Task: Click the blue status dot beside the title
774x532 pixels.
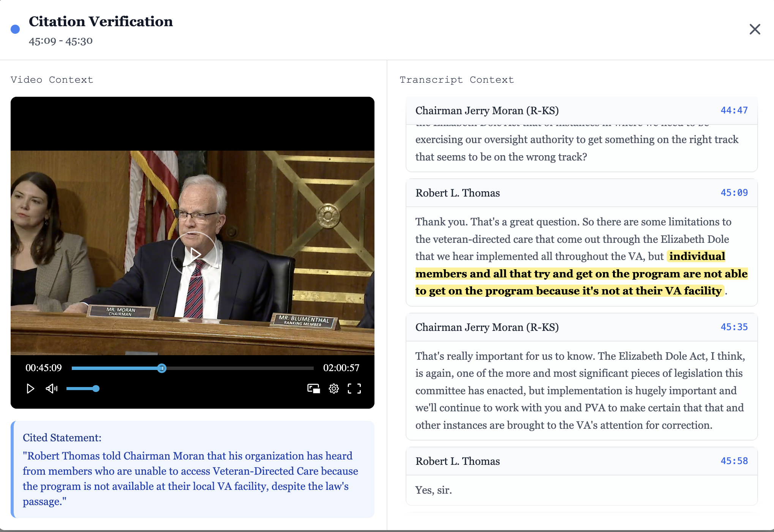Action: [x=15, y=29]
